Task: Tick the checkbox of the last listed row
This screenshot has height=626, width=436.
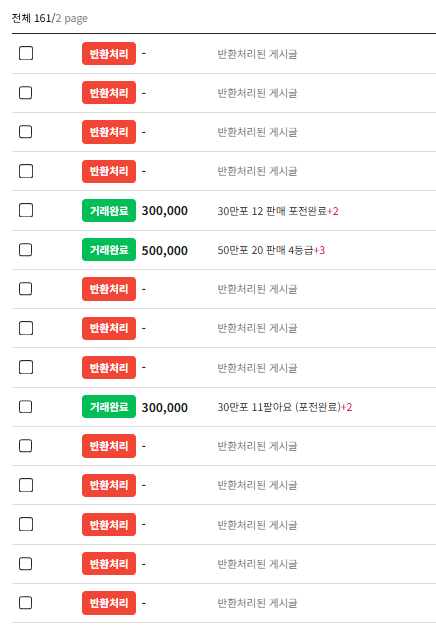Action: pyautogui.click(x=26, y=602)
